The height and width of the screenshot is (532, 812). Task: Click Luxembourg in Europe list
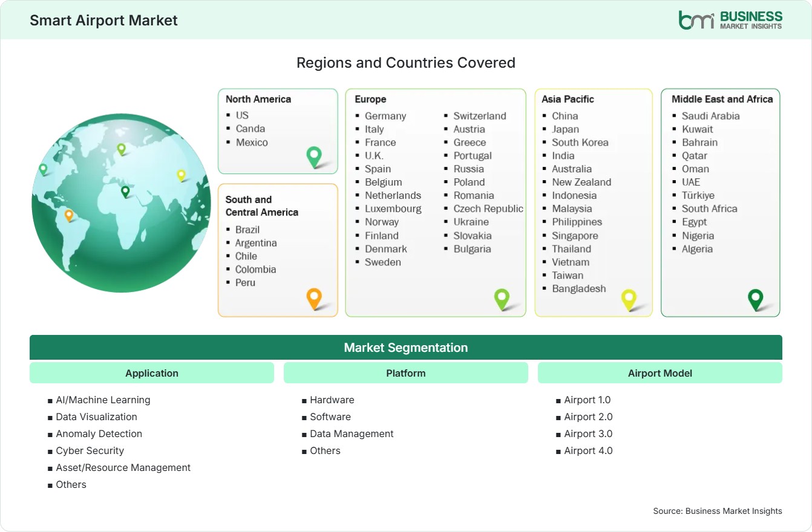tap(393, 209)
